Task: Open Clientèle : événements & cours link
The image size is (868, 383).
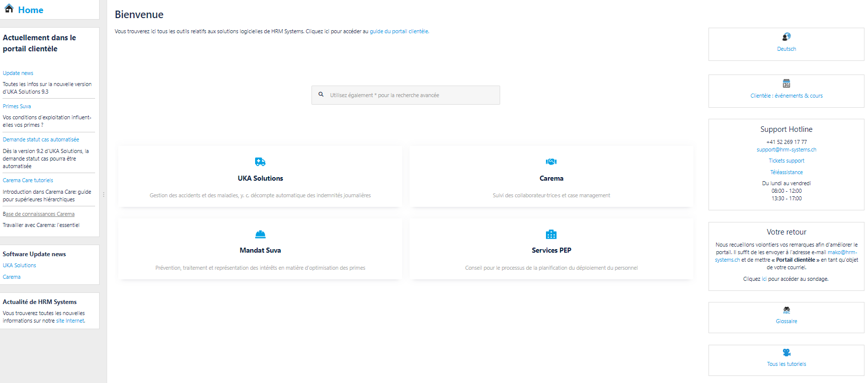Action: [786, 96]
